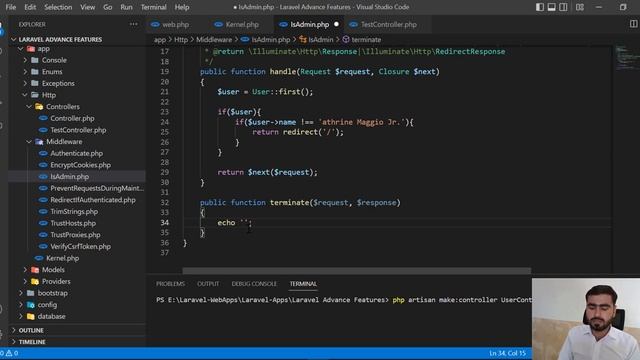Click config folder icon
640x360 pixels.
31,304
